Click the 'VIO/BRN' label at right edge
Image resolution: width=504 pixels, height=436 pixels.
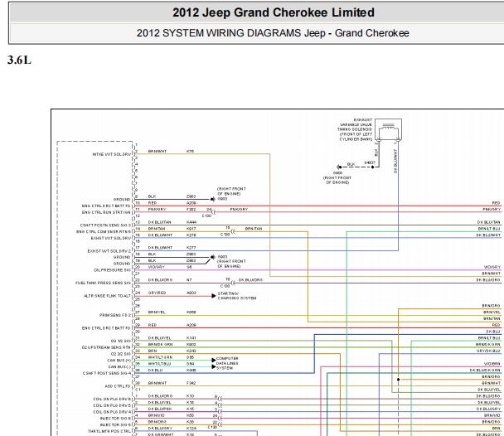click(x=492, y=364)
